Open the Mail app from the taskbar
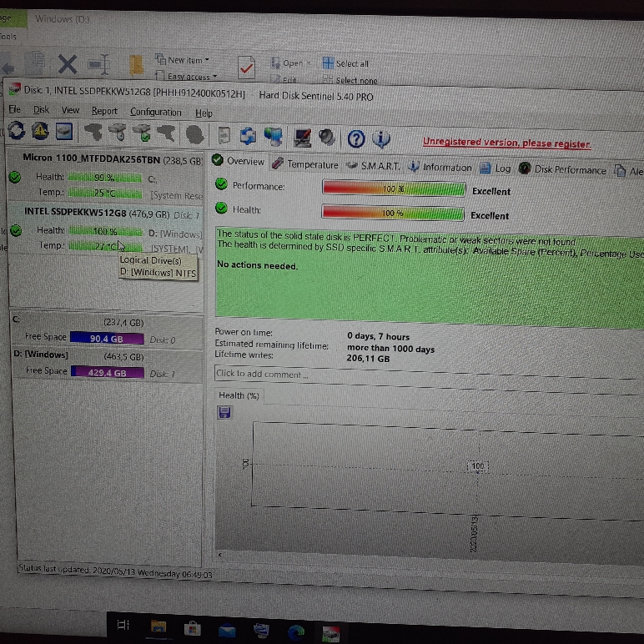 (x=227, y=630)
